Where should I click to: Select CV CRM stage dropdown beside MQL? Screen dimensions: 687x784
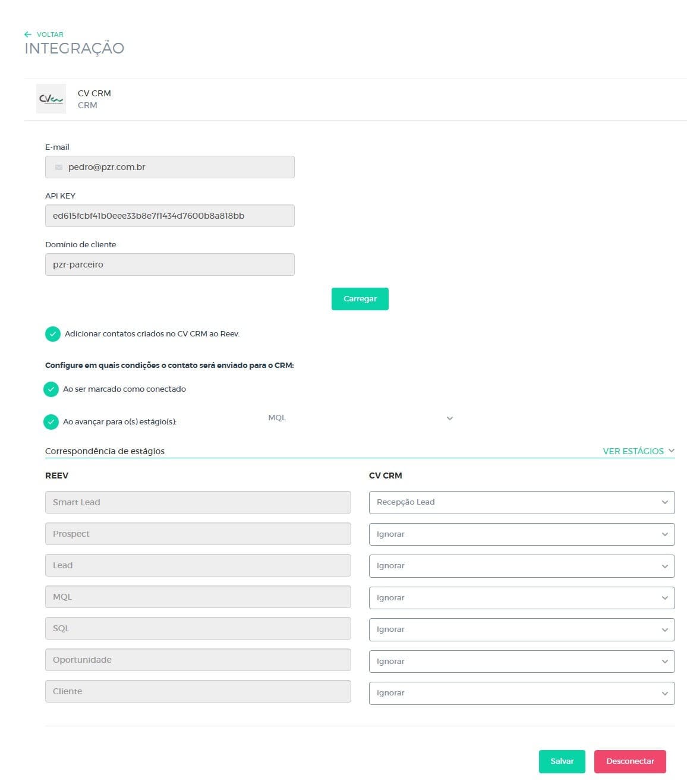[x=521, y=598]
